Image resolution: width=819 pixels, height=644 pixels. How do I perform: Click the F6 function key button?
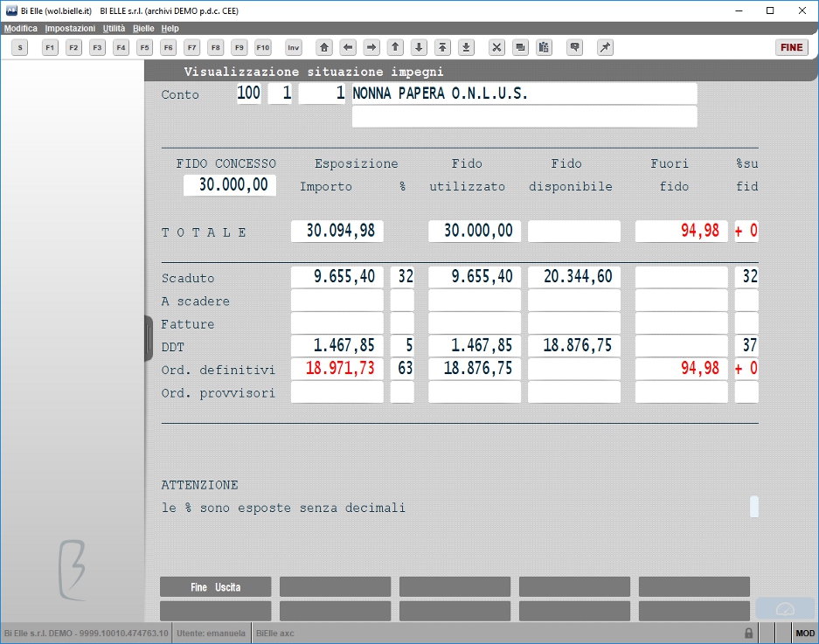[x=168, y=47]
